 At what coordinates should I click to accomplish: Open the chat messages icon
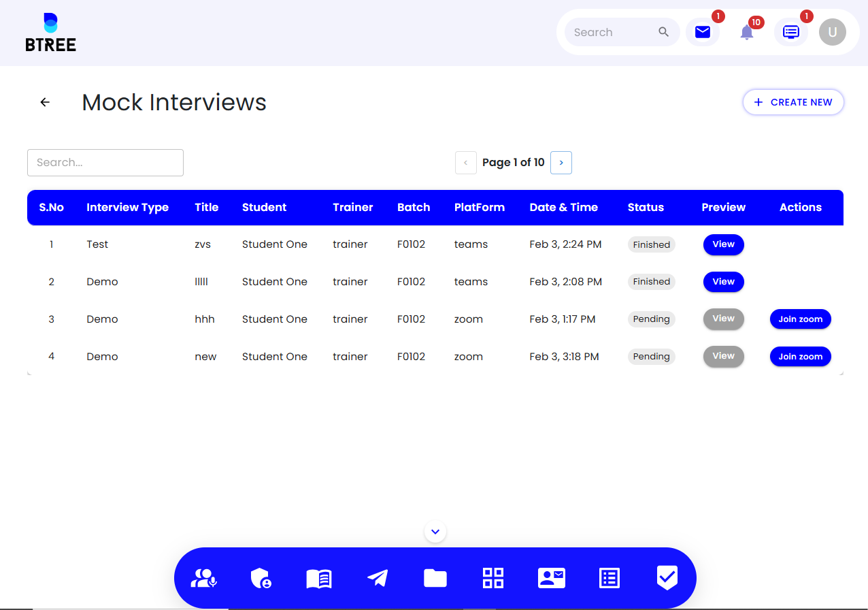pos(791,32)
